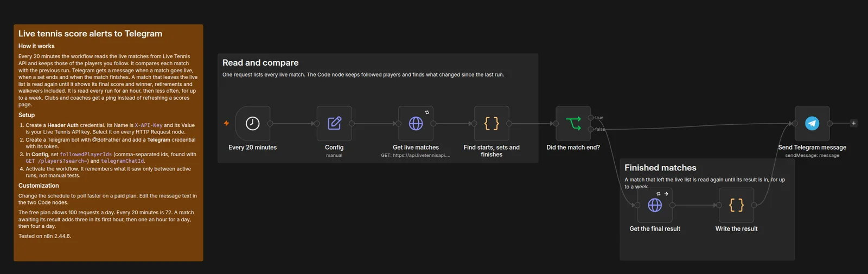The height and width of the screenshot is (274, 868).
Task: Select the Live tennis score alerts to Telegram sticky title
Action: tap(90, 34)
